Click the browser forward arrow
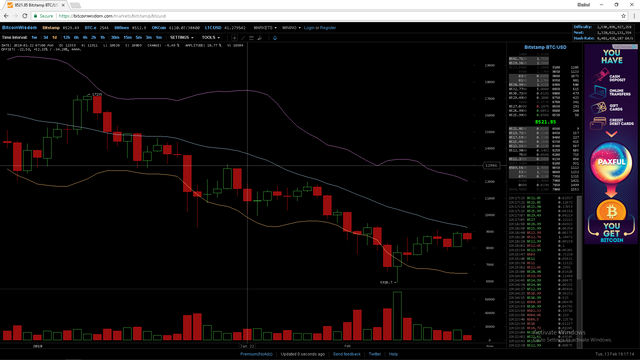 pos(15,16)
